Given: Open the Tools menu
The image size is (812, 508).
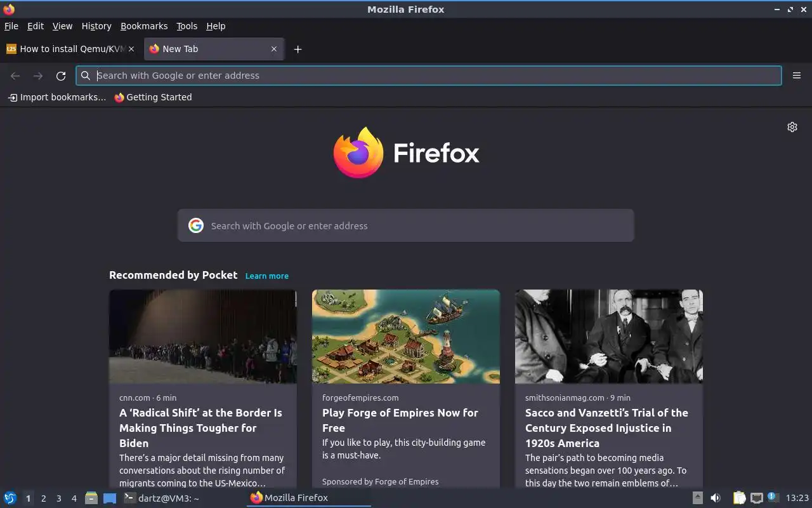Looking at the screenshot, I should coord(187,26).
